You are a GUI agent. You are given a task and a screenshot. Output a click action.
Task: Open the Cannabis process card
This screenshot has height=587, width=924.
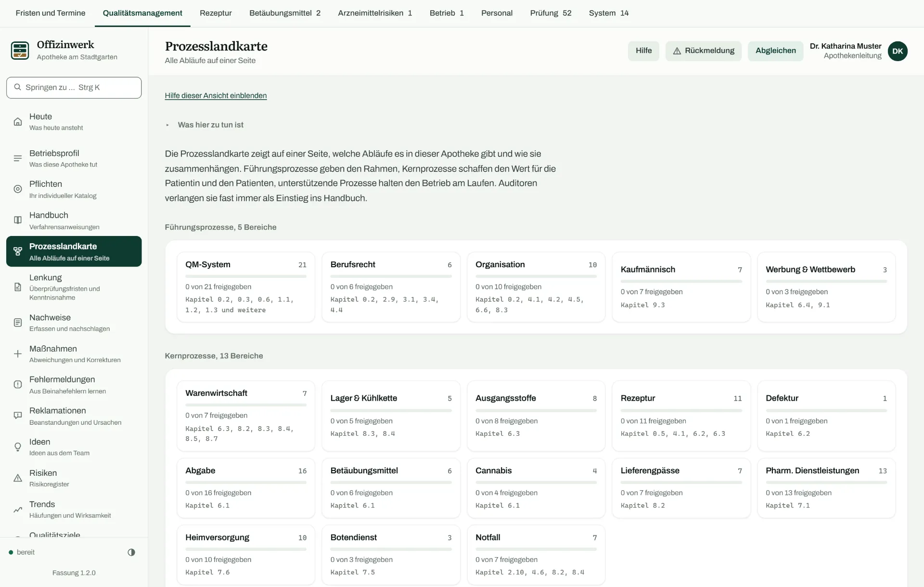tap(536, 488)
